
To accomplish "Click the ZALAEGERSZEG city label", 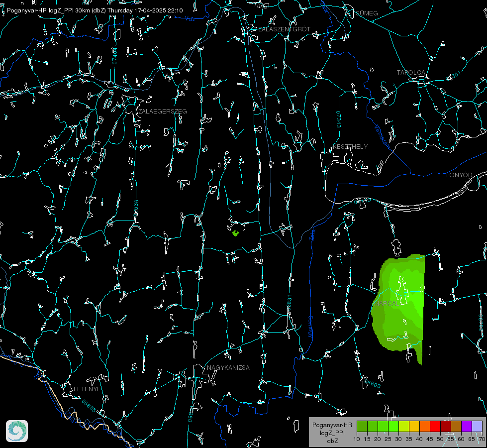I will tap(163, 112).
